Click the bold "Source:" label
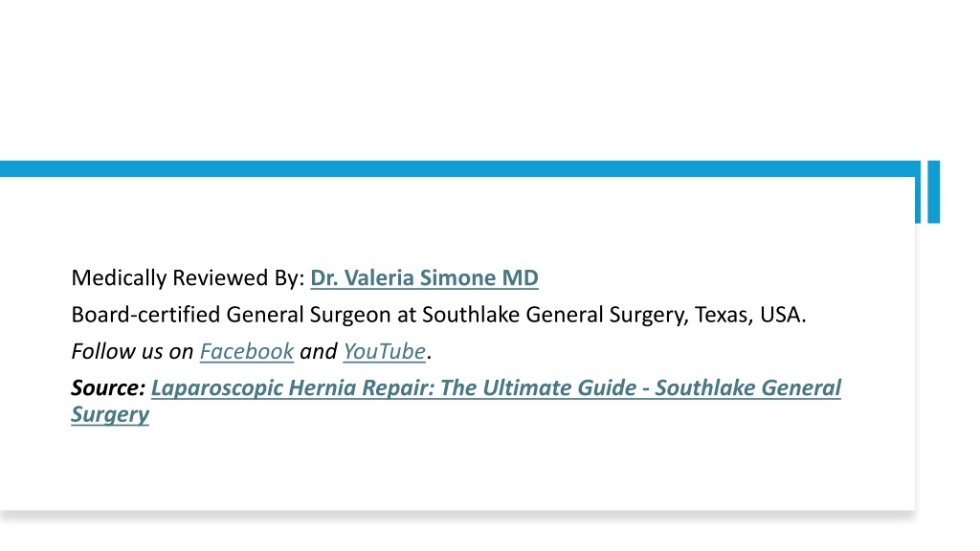Viewport: 980px width, 551px height. point(108,388)
